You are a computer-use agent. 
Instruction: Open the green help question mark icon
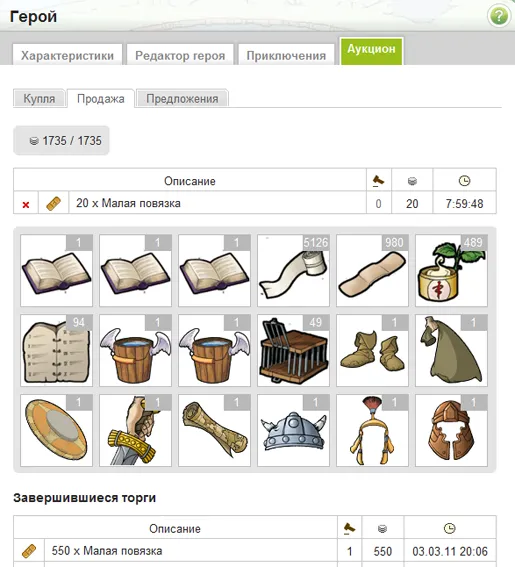499,16
